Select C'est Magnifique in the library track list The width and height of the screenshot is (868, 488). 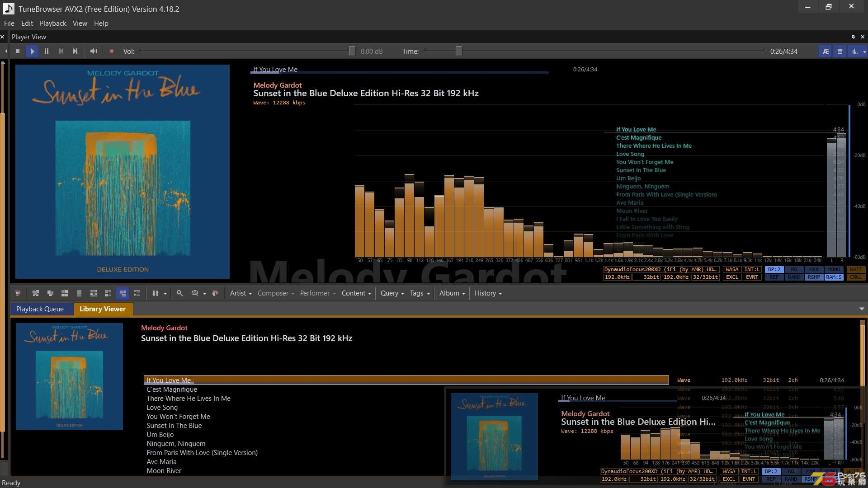click(x=172, y=389)
